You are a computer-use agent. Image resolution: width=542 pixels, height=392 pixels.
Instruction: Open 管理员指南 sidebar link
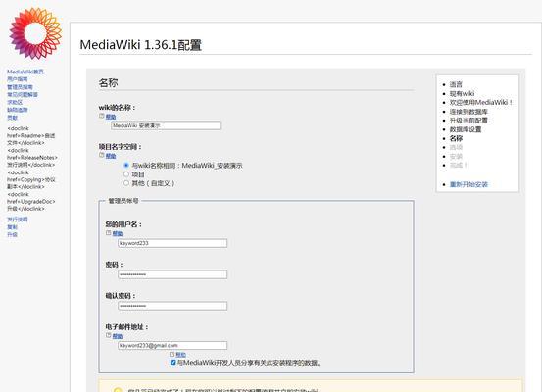pos(20,87)
